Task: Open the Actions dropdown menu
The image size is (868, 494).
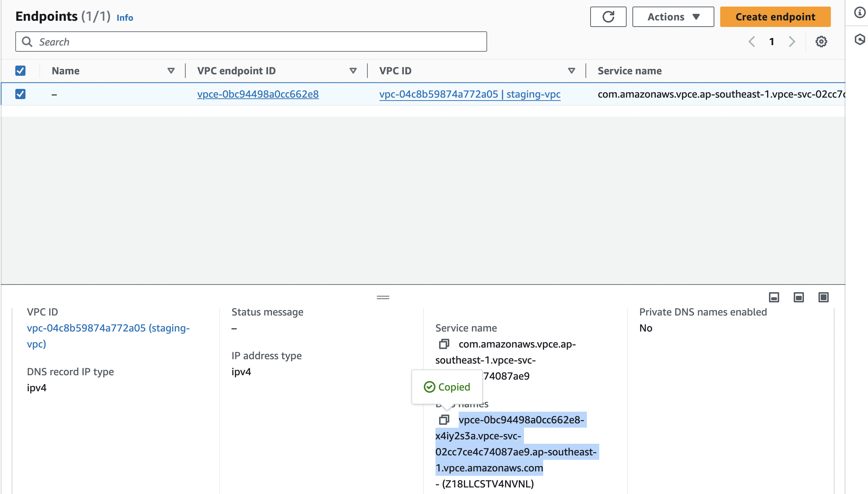Action: point(673,17)
